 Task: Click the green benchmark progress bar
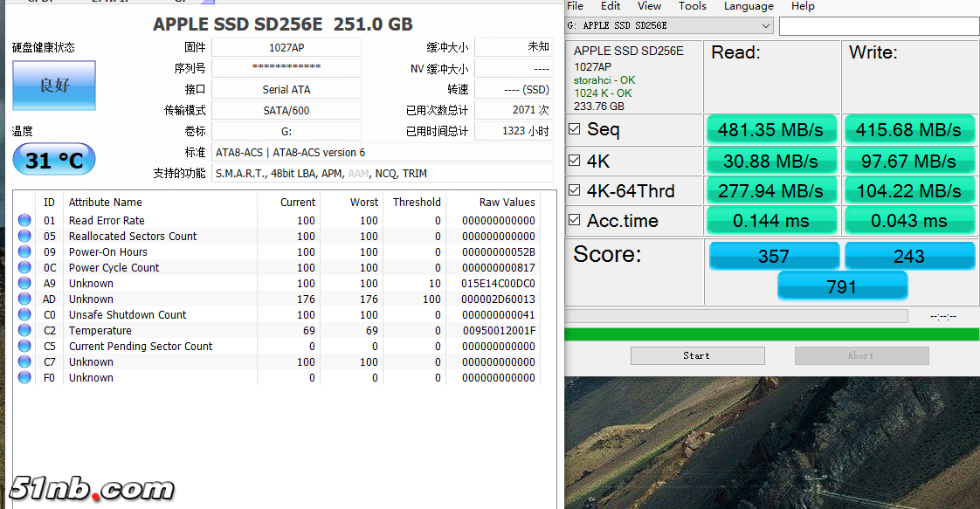coord(772,334)
